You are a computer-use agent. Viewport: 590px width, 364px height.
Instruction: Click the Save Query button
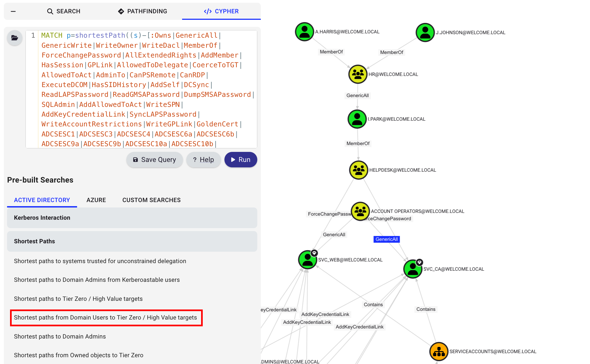154,160
